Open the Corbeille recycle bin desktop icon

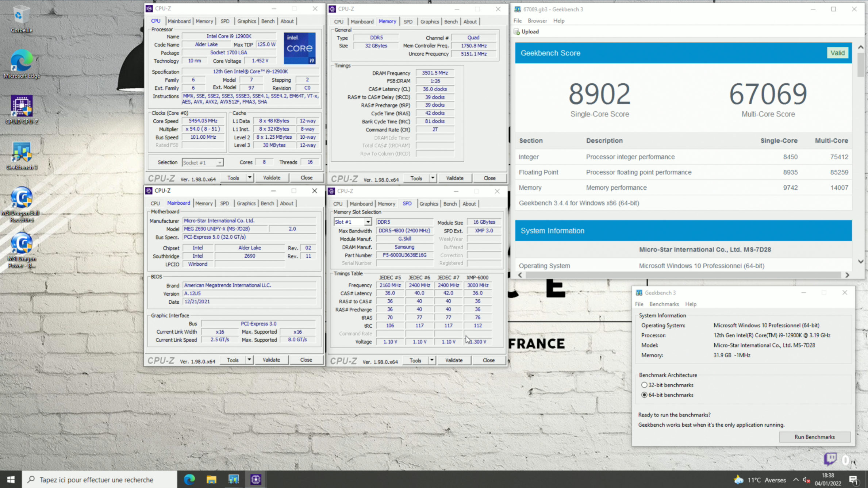pyautogui.click(x=21, y=19)
